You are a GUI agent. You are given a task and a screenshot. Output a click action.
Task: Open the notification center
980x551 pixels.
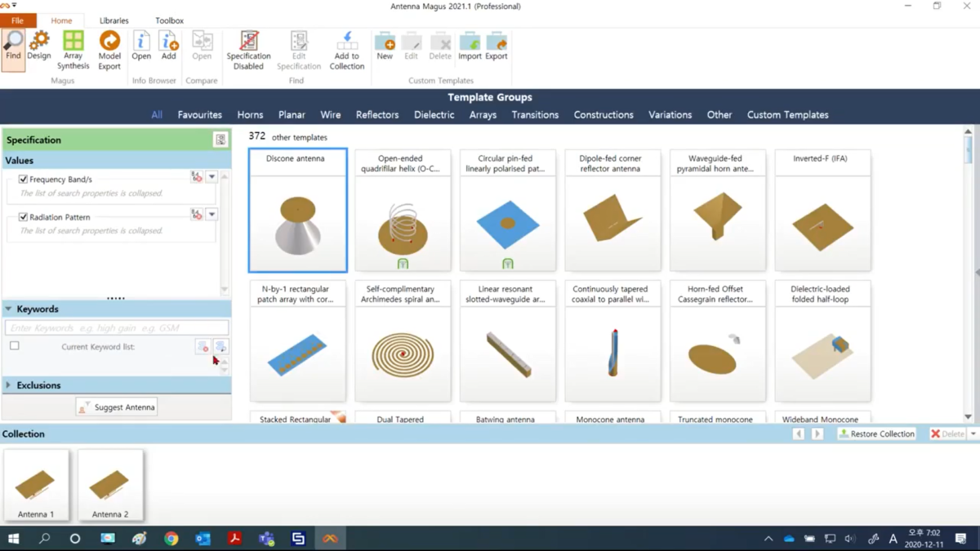(x=960, y=539)
